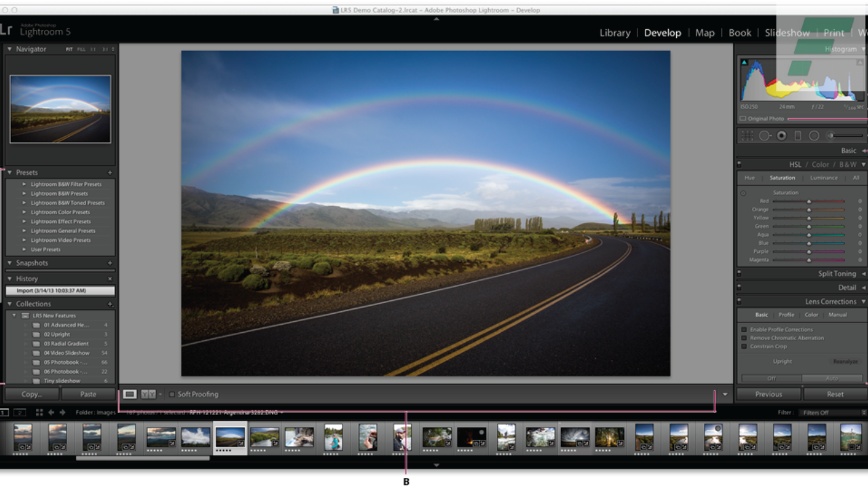Add a new preset with plus icon

click(x=110, y=173)
